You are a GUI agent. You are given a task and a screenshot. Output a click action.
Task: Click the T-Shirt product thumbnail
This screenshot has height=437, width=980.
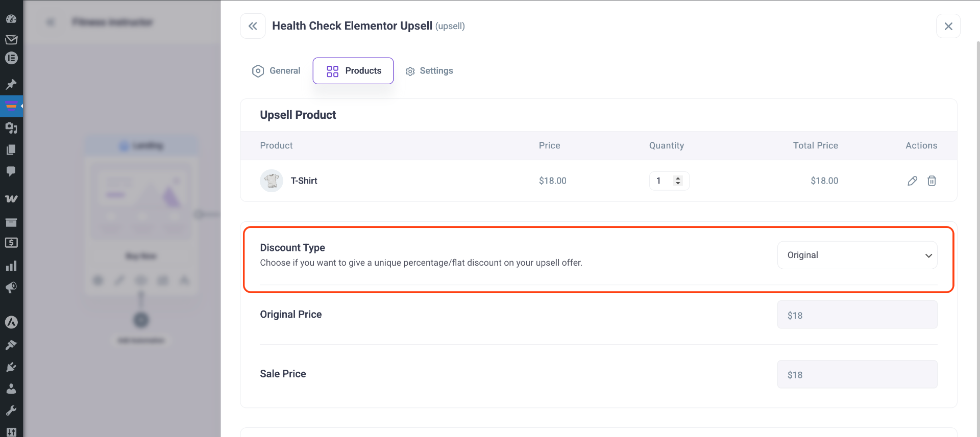(x=272, y=181)
